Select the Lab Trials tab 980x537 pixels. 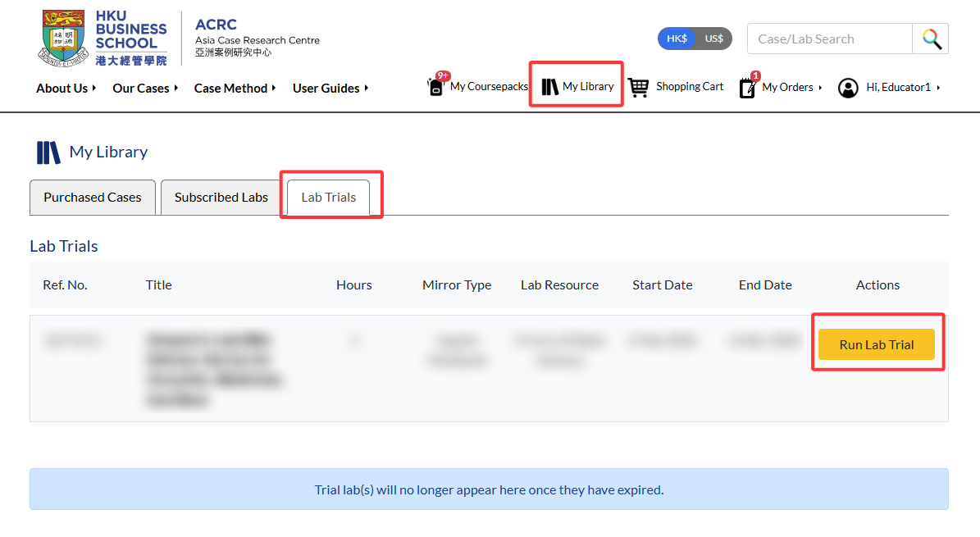(x=329, y=198)
